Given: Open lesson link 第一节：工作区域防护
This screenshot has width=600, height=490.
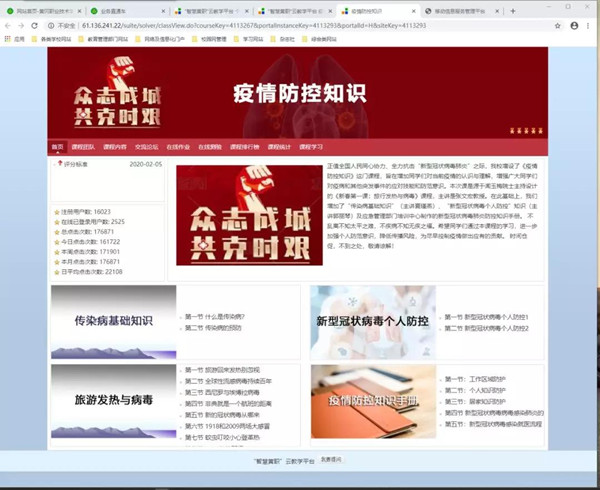Looking at the screenshot, I should click(x=476, y=380).
